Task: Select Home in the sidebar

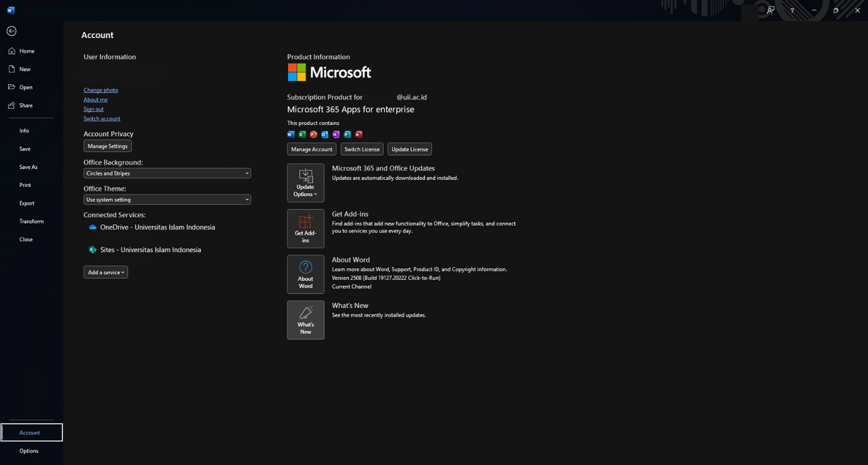Action: coord(26,51)
